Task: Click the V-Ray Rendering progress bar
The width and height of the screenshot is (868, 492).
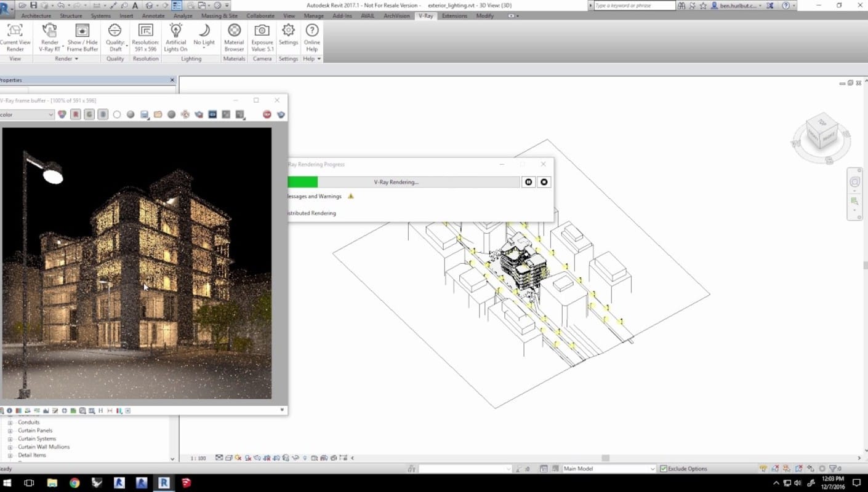Action: tap(396, 182)
